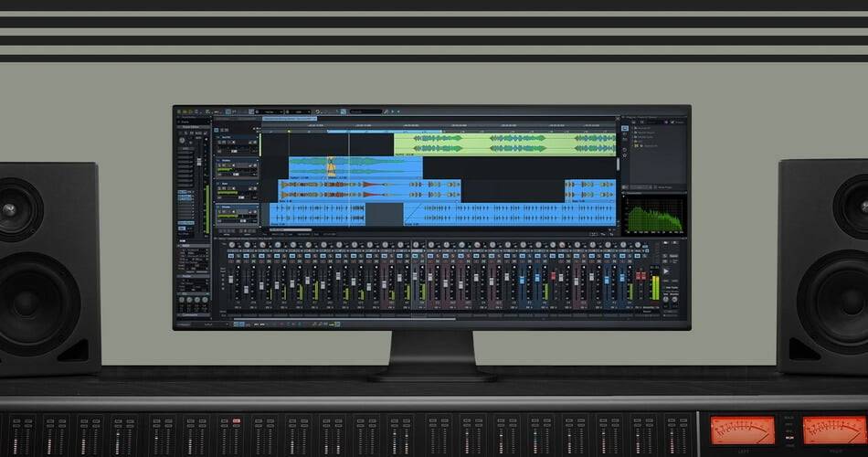Image resolution: width=868 pixels, height=457 pixels.
Task: Open the dropdown at the file browser's bottom
Action: 640,187
